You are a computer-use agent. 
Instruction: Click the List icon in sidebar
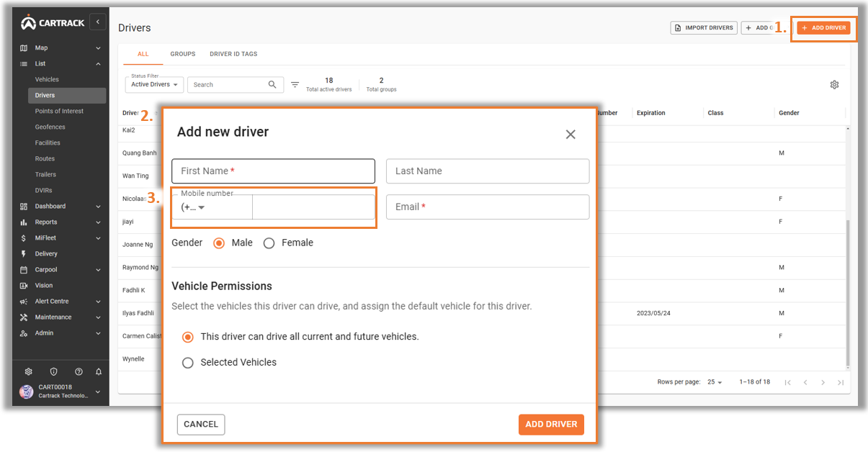click(x=24, y=64)
